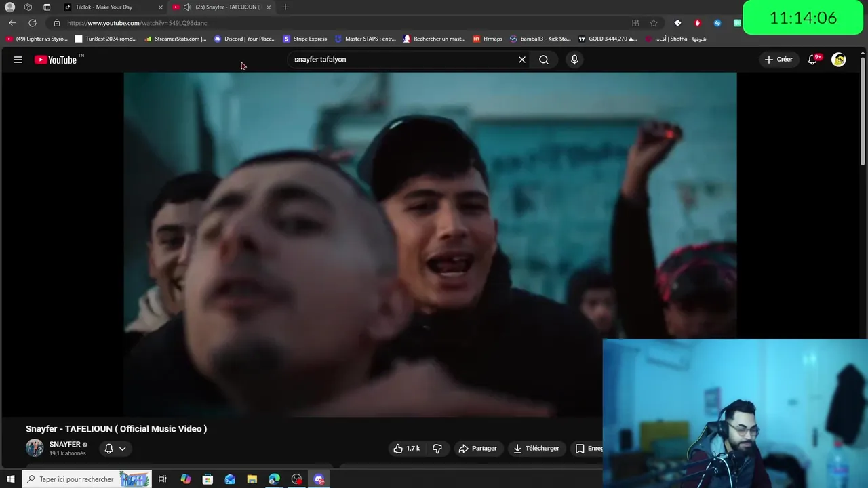Click the URL address bar
The image size is (868, 488).
[x=339, y=23]
